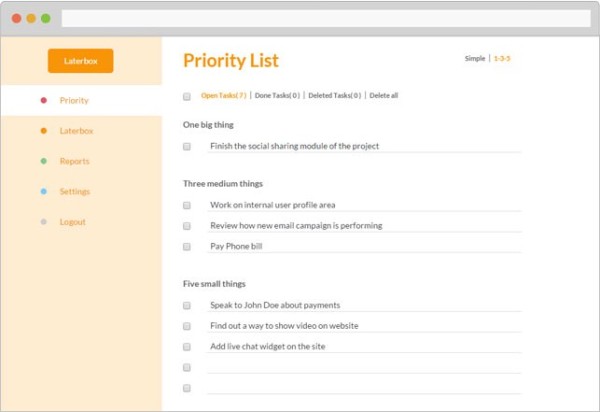View the Deleted Tasks tab

(334, 96)
